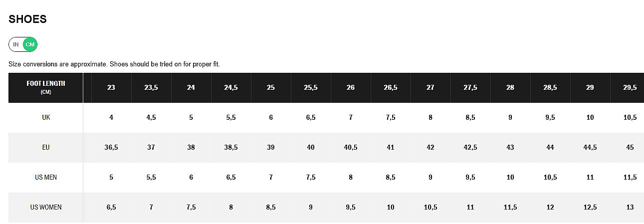644x224 pixels.
Task: Click US Women size 13 cell
Action: point(630,207)
